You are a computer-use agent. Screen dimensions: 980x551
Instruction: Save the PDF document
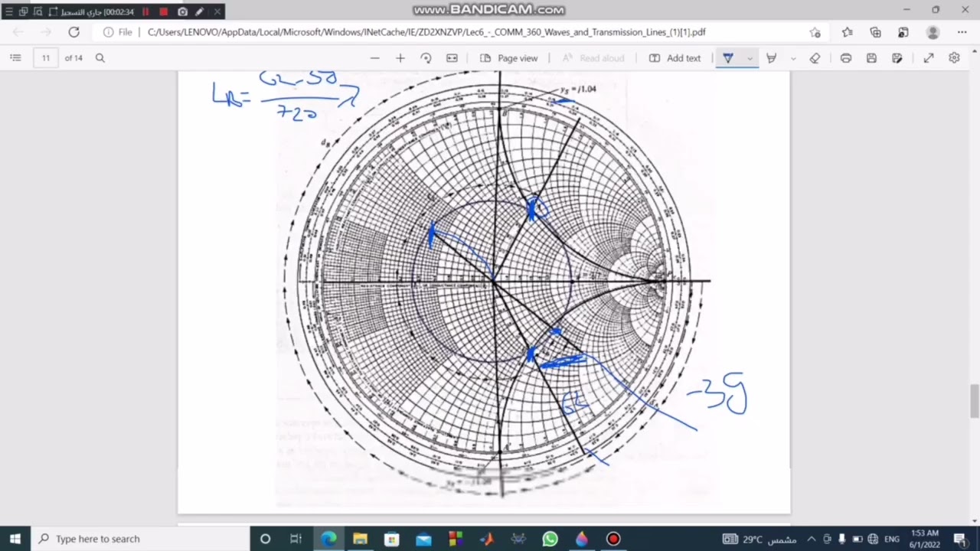[x=871, y=58]
